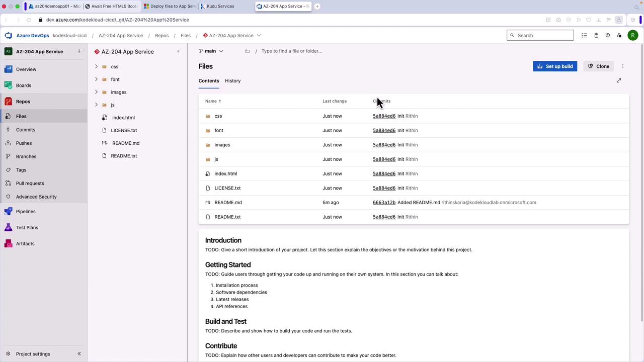
Task: Open the Help question mark icon
Action: click(608, 36)
